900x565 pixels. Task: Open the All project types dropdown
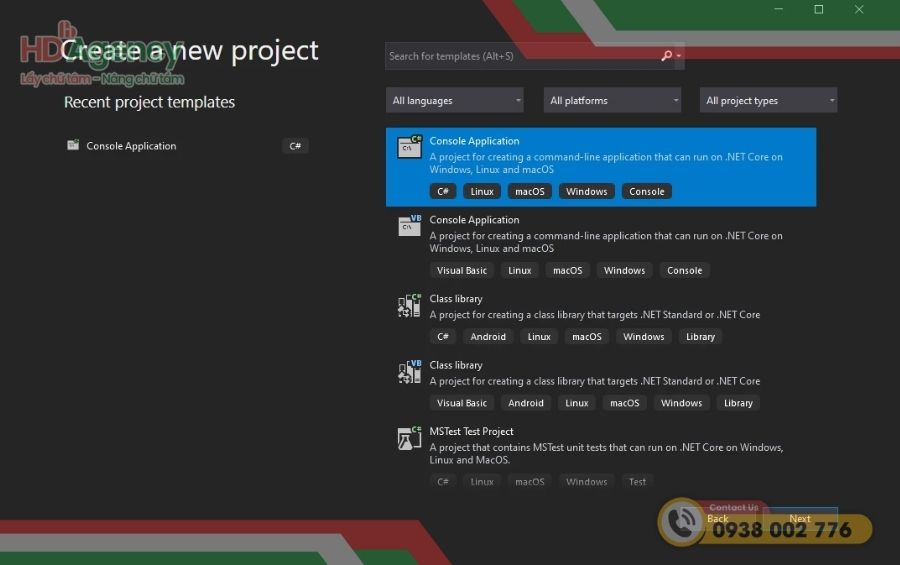coord(769,100)
